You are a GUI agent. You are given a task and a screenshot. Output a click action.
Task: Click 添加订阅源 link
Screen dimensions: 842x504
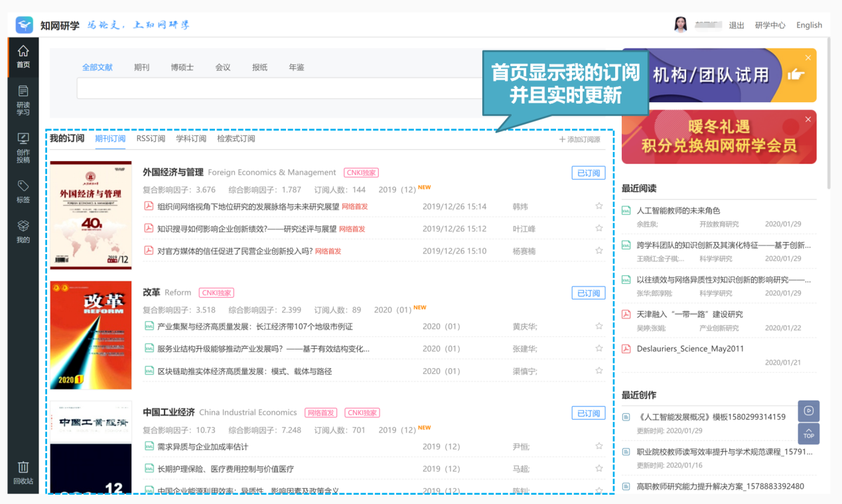(x=579, y=139)
